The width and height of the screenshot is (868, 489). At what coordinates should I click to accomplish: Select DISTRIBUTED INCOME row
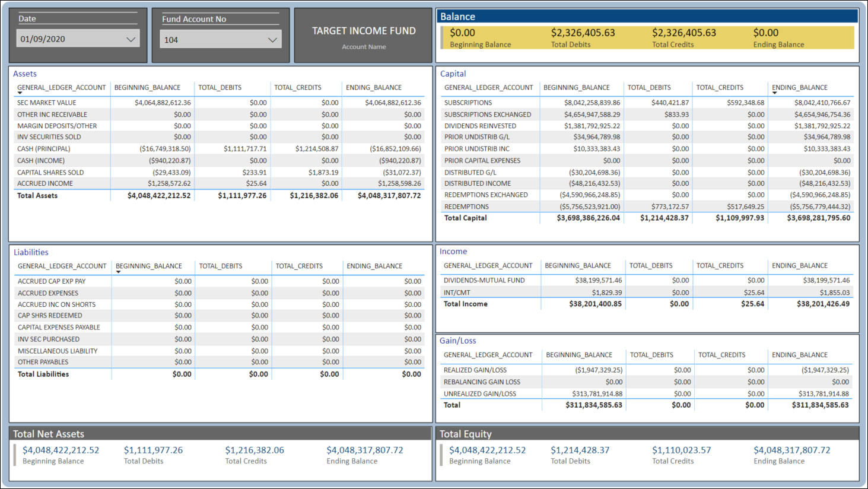point(647,183)
